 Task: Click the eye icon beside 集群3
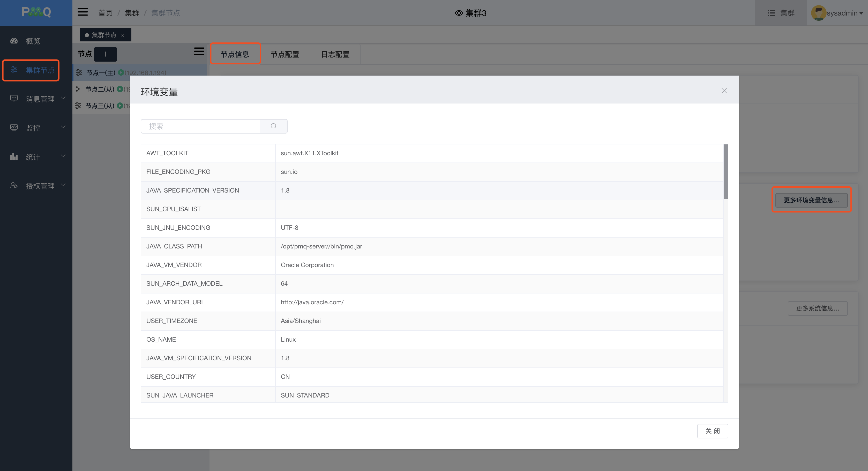(459, 13)
